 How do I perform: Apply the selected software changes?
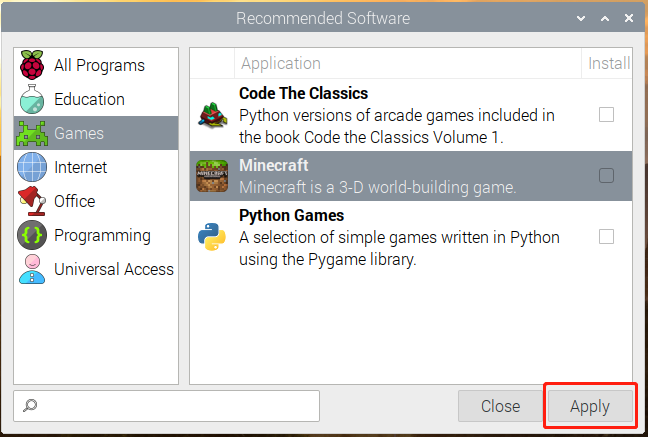click(590, 406)
